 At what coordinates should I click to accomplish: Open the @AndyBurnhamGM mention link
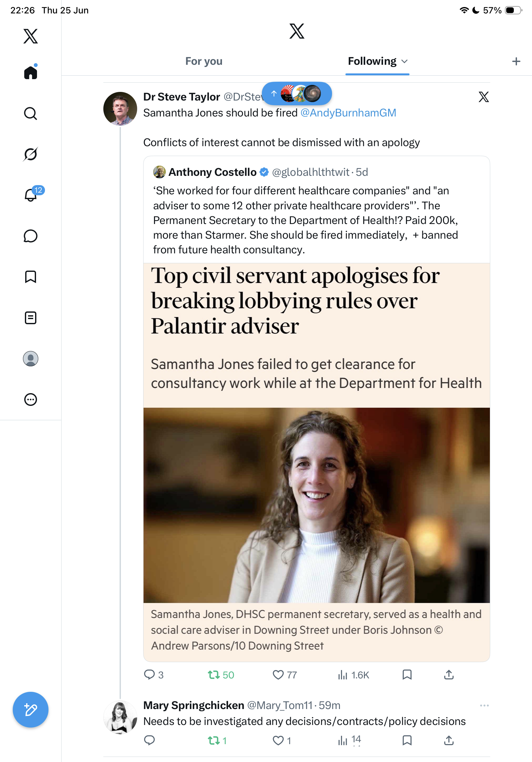(348, 113)
